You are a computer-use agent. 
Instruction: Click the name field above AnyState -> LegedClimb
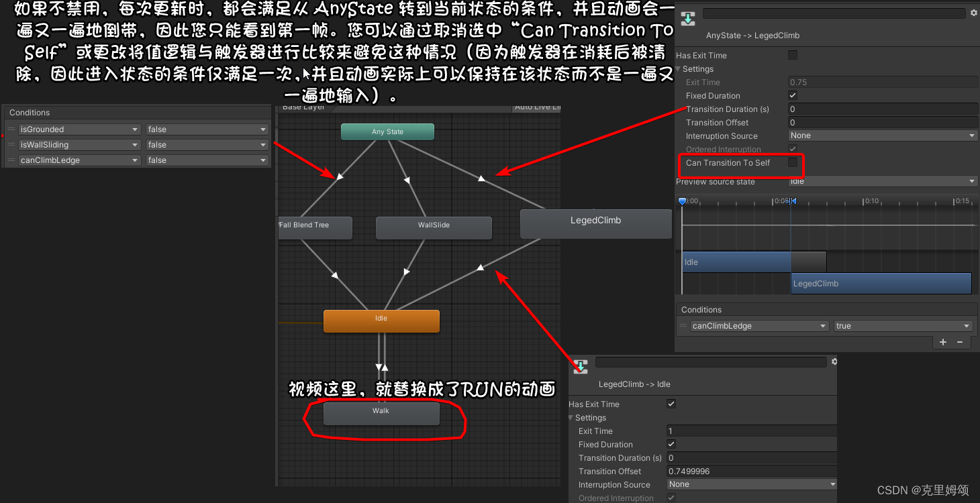pos(834,13)
